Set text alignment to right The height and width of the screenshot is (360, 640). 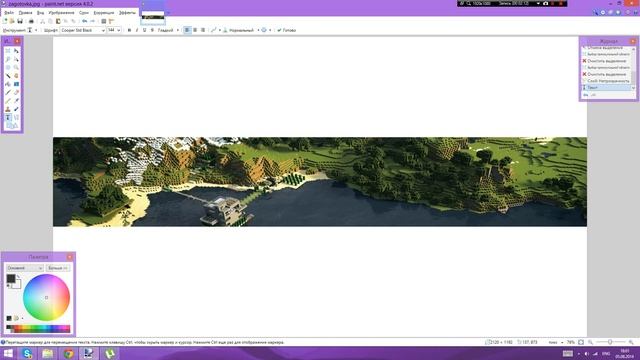point(203,30)
